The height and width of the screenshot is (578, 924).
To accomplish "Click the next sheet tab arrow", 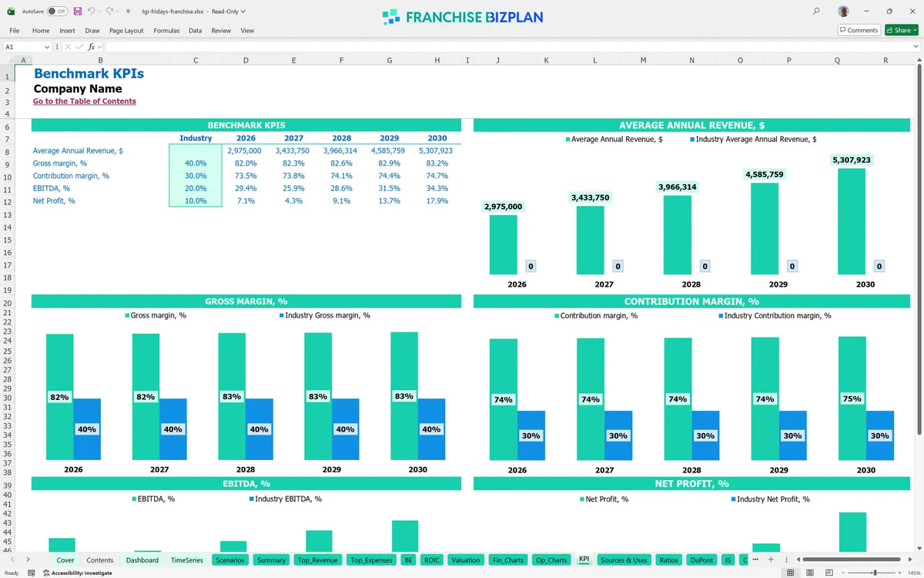I will (x=28, y=560).
